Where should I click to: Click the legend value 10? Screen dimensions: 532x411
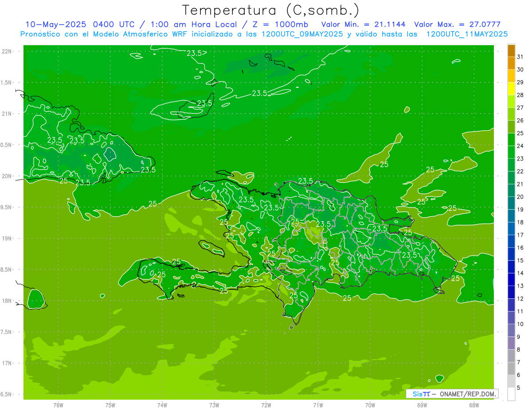[x=520, y=324]
